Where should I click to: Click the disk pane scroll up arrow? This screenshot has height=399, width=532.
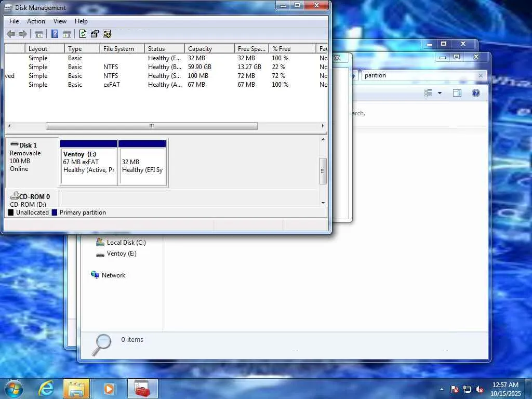323,139
